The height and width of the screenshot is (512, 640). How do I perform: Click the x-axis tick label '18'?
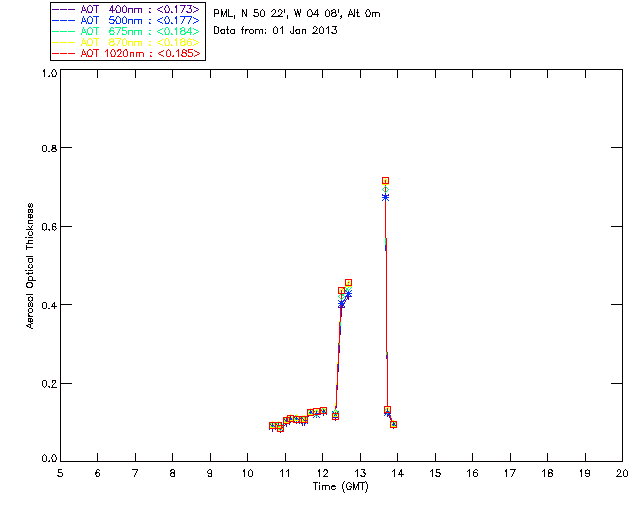[x=547, y=473]
